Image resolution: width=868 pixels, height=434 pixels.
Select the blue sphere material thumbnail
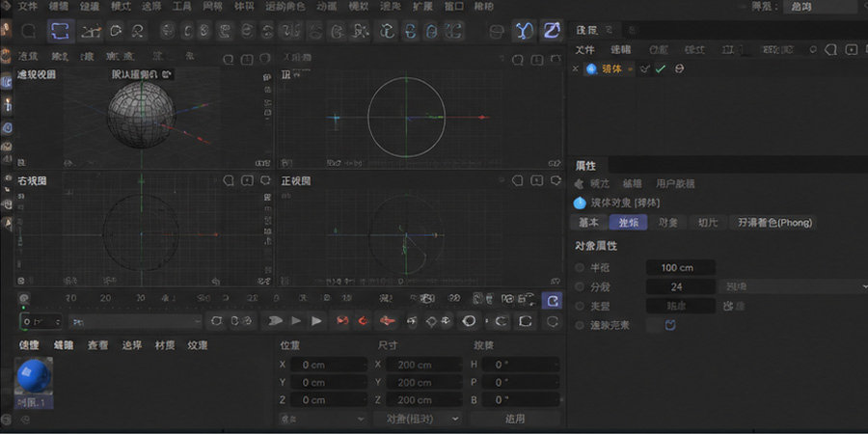coord(34,376)
